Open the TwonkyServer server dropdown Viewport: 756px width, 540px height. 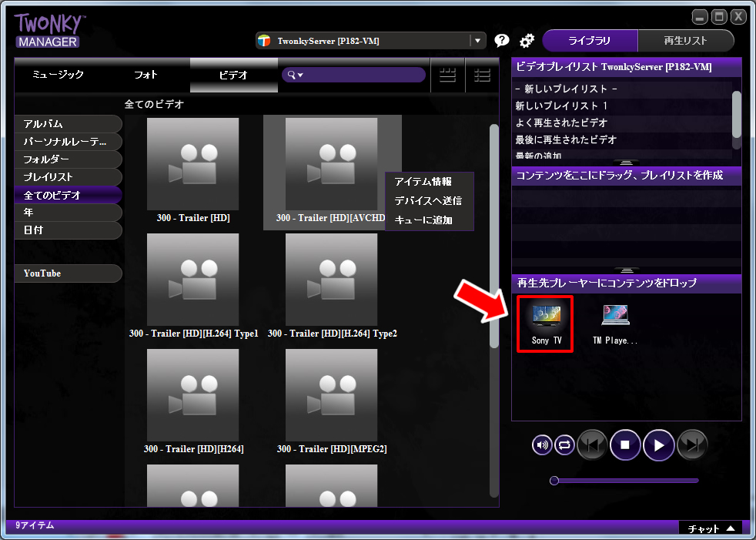click(x=477, y=41)
